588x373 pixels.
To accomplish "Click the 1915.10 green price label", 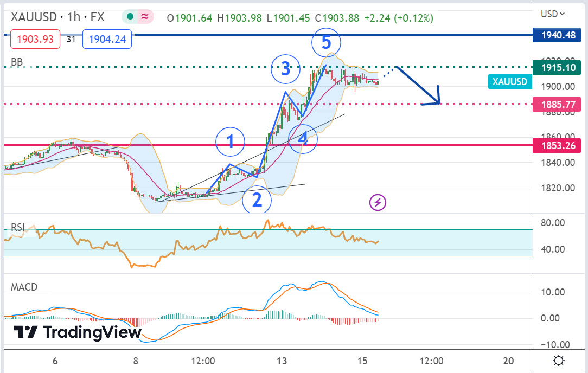I will [x=557, y=68].
